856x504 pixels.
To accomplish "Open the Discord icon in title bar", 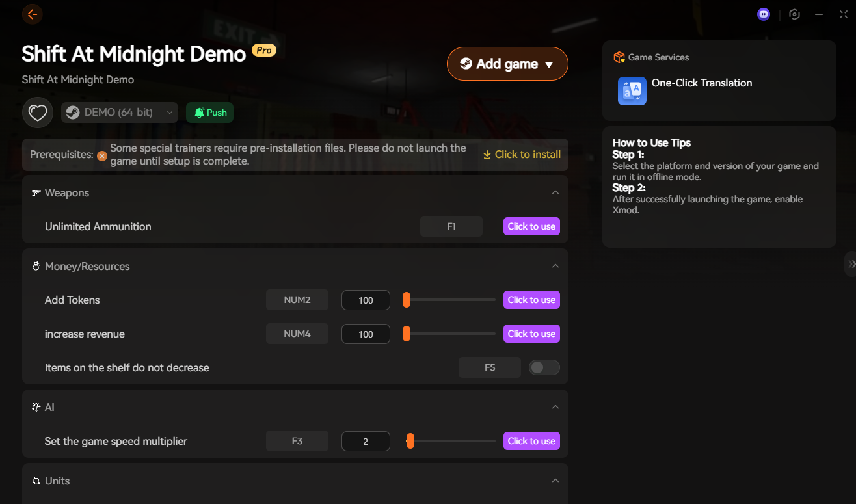I will click(764, 14).
